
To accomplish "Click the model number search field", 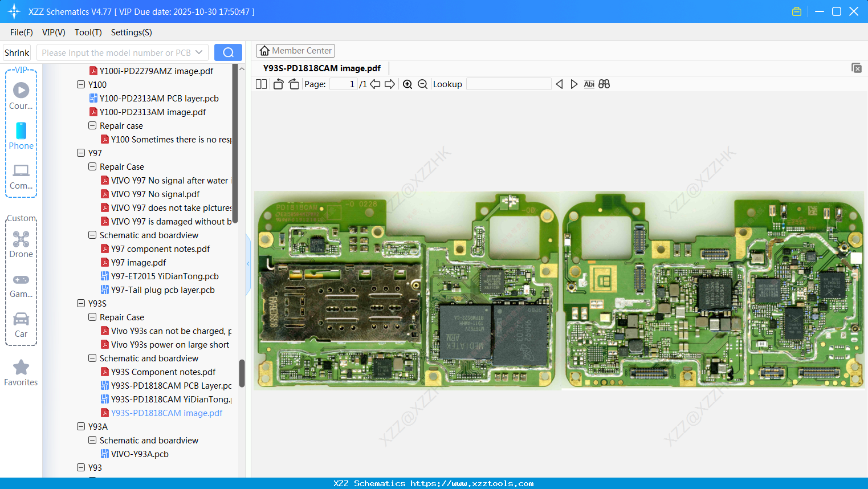I will [x=116, y=52].
